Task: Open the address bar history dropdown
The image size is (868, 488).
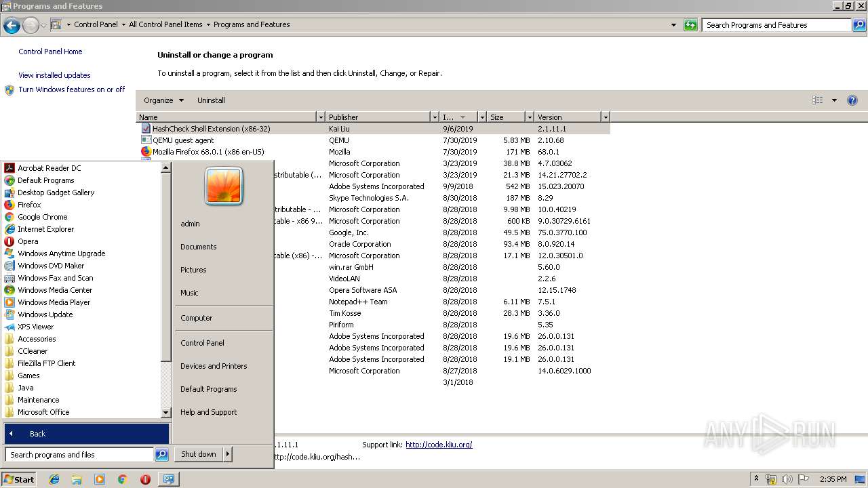Action: [673, 25]
